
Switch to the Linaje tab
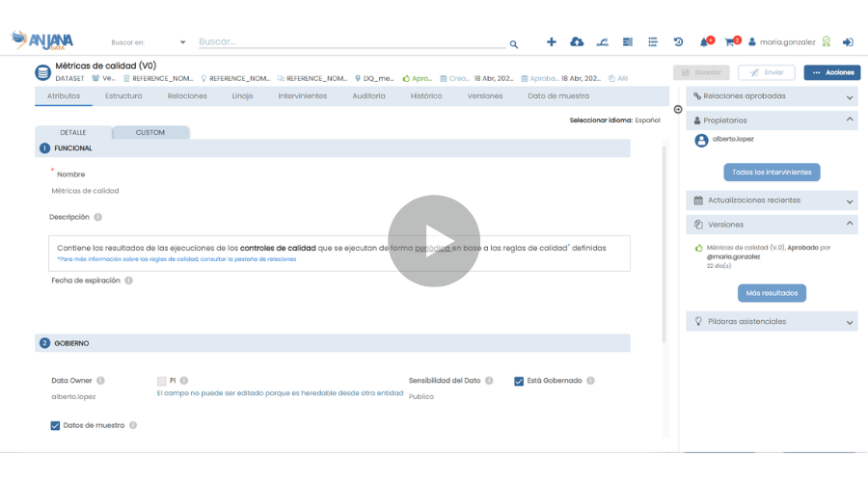click(242, 96)
